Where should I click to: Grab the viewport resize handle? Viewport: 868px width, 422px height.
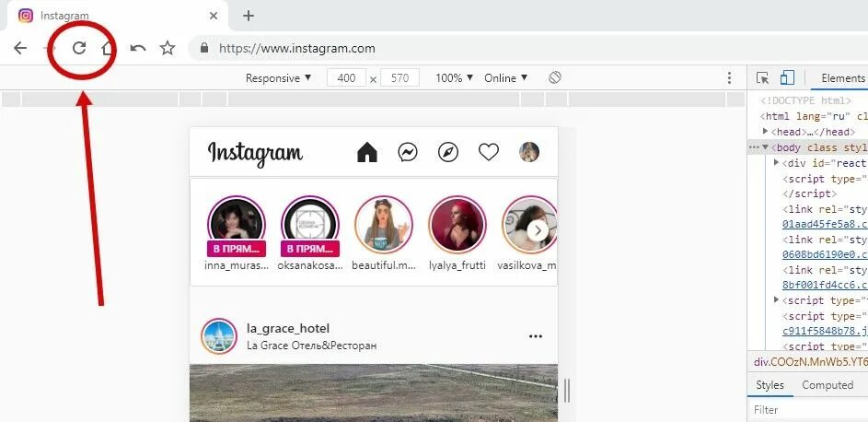click(x=567, y=391)
